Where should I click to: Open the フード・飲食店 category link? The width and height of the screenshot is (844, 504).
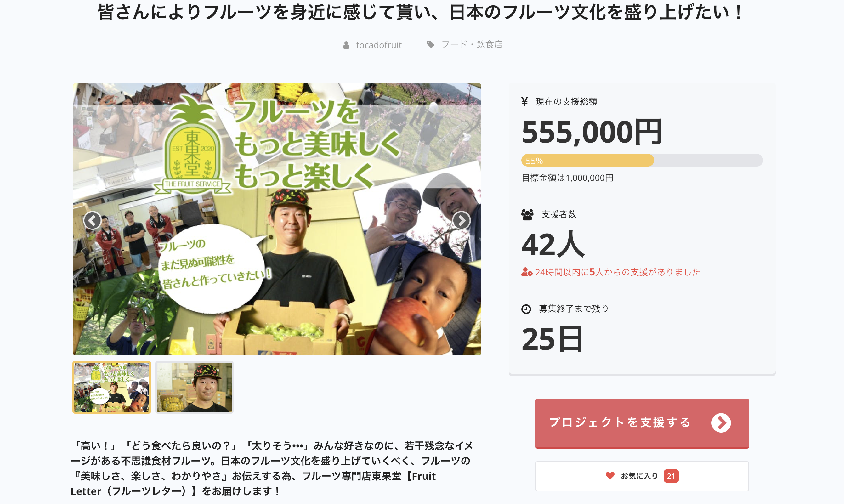(x=472, y=44)
